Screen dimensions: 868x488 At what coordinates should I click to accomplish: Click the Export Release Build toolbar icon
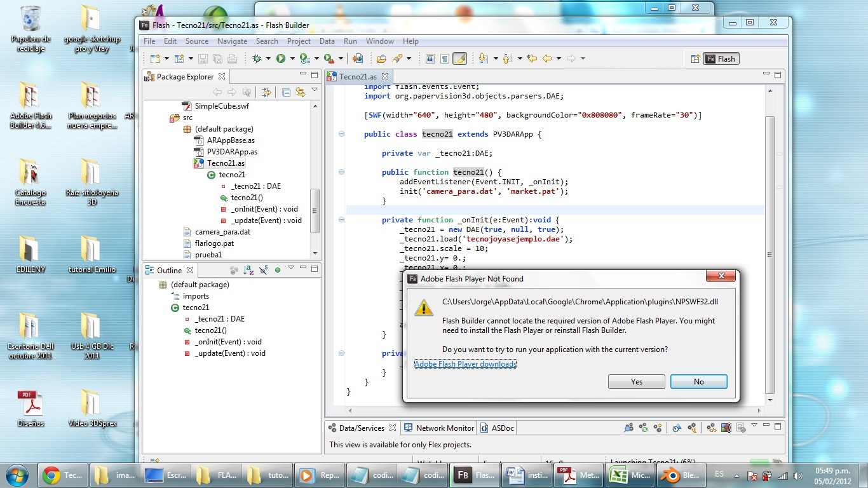click(x=357, y=58)
